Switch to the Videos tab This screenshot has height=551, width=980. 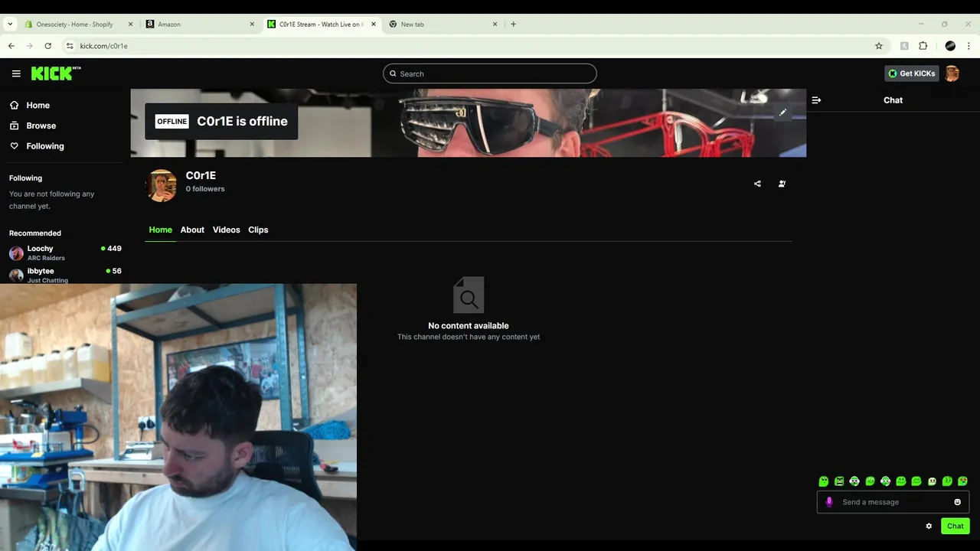(x=226, y=230)
